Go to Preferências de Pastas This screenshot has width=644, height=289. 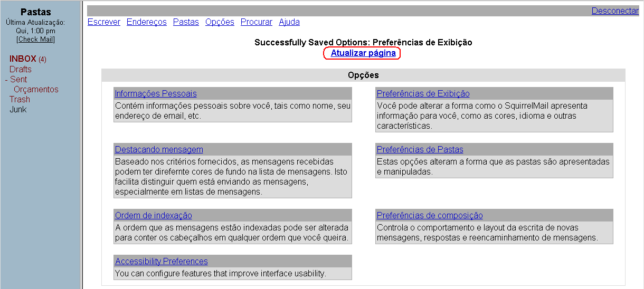click(420, 150)
